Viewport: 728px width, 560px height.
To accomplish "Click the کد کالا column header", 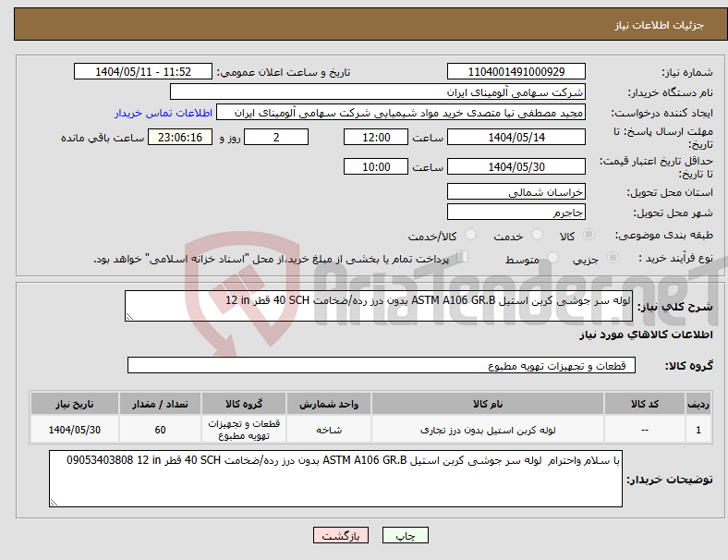I will pyautogui.click(x=645, y=404).
